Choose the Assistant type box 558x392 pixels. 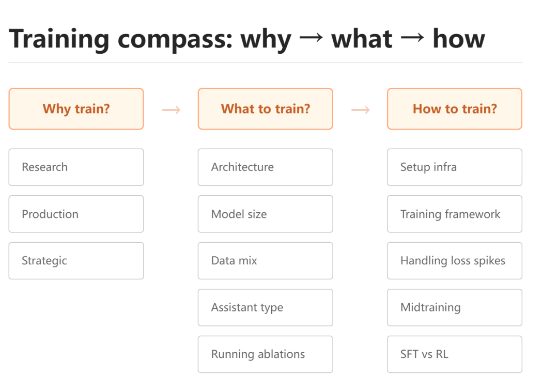pyautogui.click(x=265, y=308)
